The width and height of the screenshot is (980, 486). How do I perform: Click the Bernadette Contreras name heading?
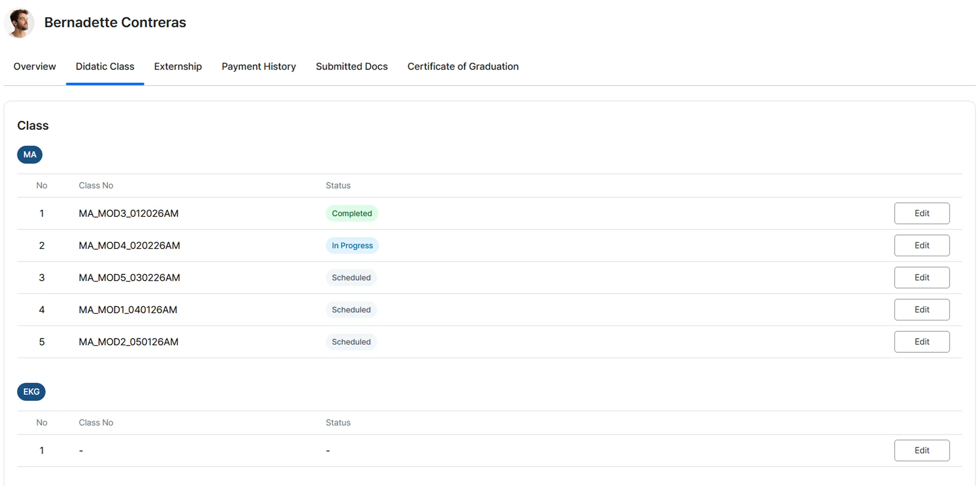115,22
